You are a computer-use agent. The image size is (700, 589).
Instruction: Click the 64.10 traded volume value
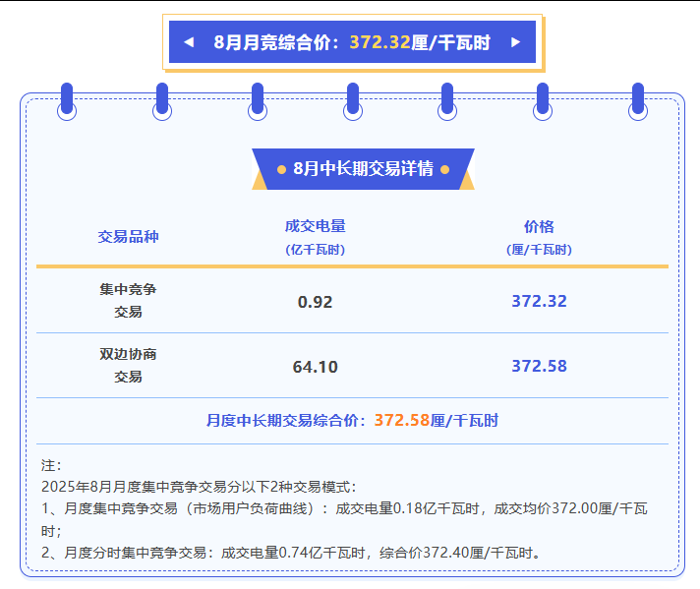pyautogui.click(x=315, y=367)
